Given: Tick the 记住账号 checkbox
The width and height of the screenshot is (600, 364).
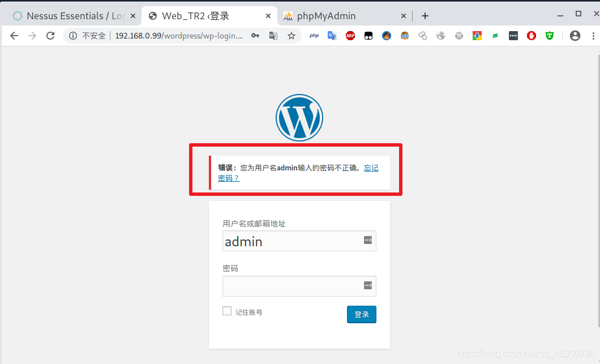Looking at the screenshot, I should 227,311.
